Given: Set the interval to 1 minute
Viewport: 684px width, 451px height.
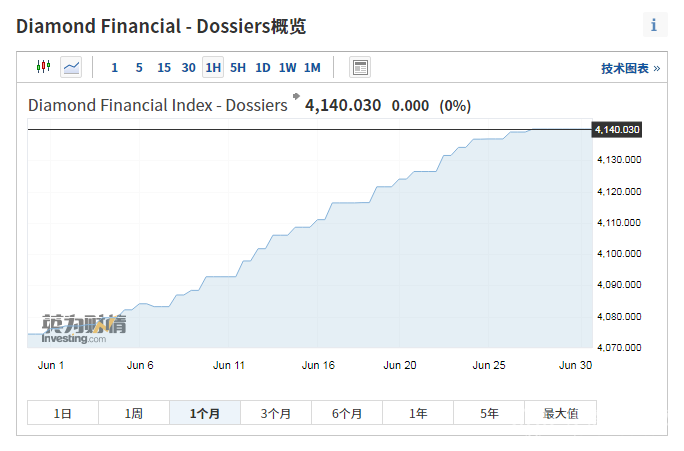Looking at the screenshot, I should (114, 68).
